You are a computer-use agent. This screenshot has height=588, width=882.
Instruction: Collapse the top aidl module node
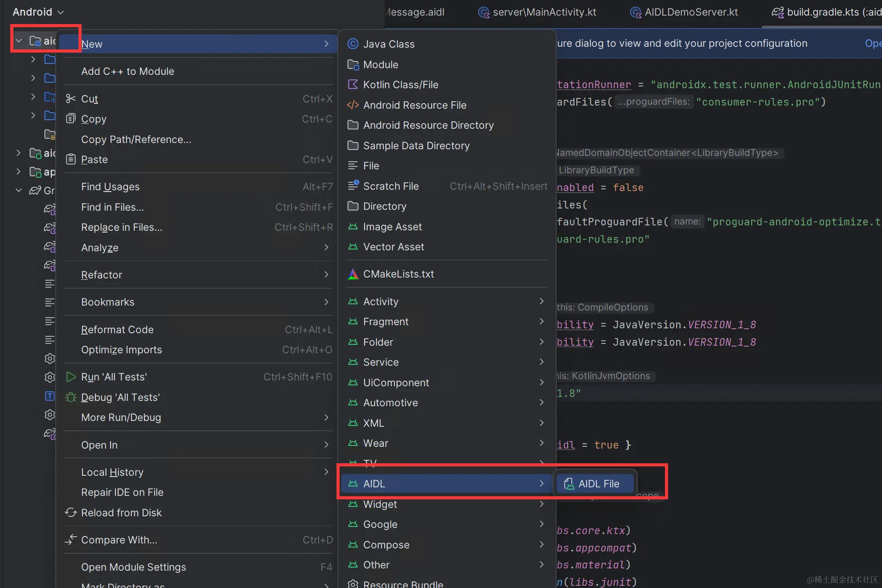[x=19, y=41]
